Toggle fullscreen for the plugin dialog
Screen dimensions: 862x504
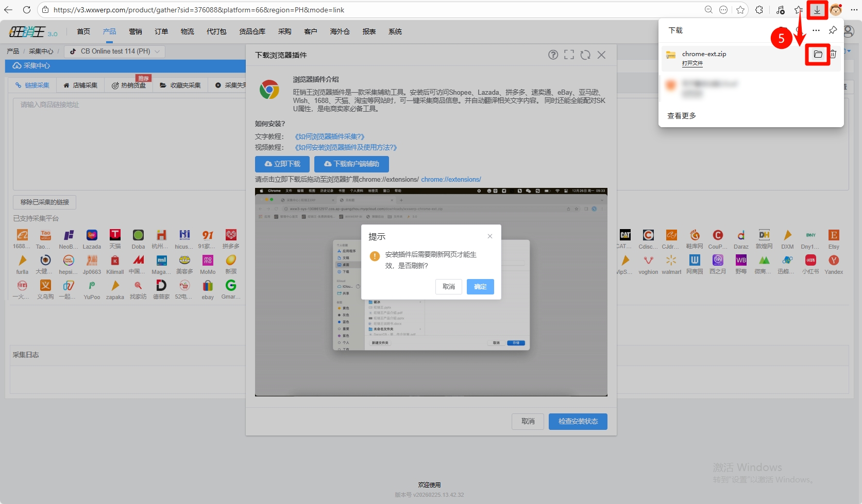click(x=569, y=55)
